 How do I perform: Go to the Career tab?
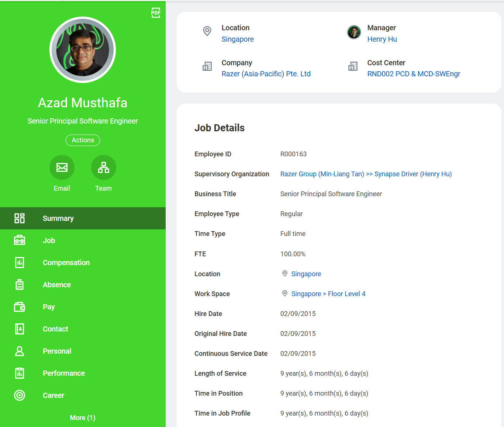[x=83, y=395]
